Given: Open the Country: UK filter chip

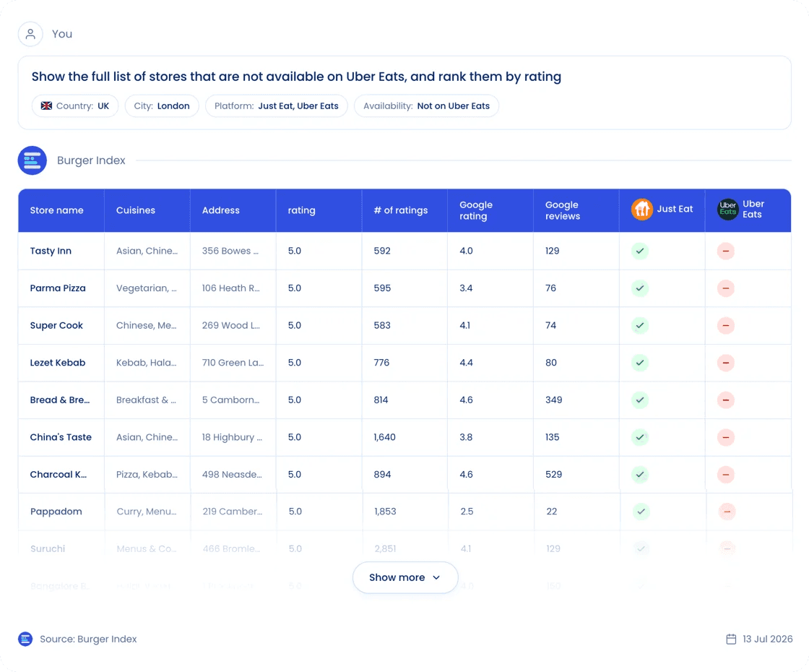Looking at the screenshot, I should click(75, 105).
